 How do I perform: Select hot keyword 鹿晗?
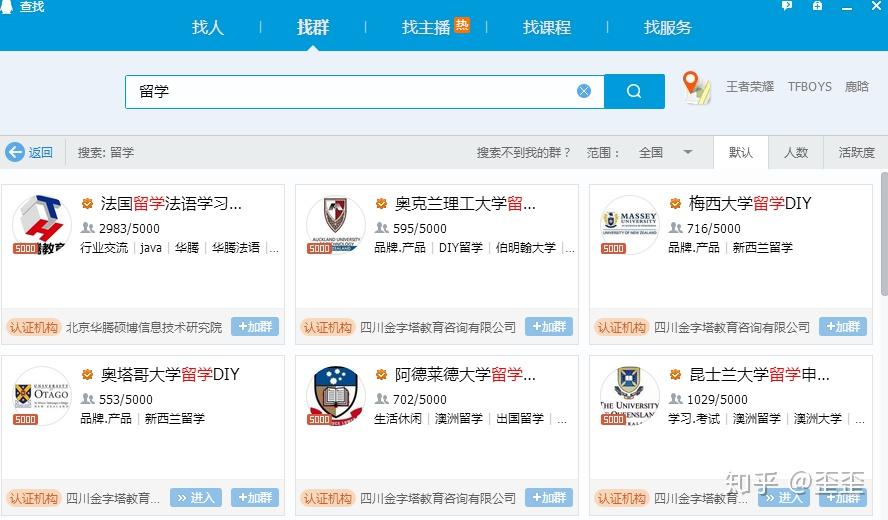click(x=856, y=87)
